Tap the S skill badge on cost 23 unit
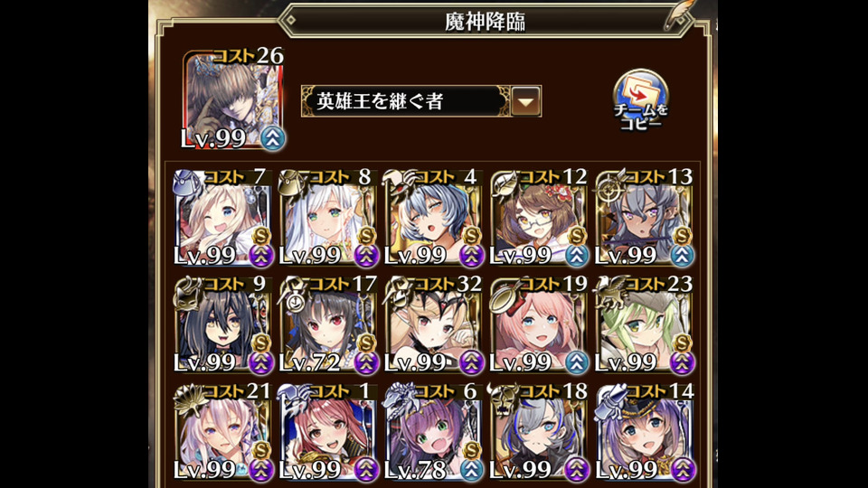This screenshot has height=488, width=868. point(682,343)
